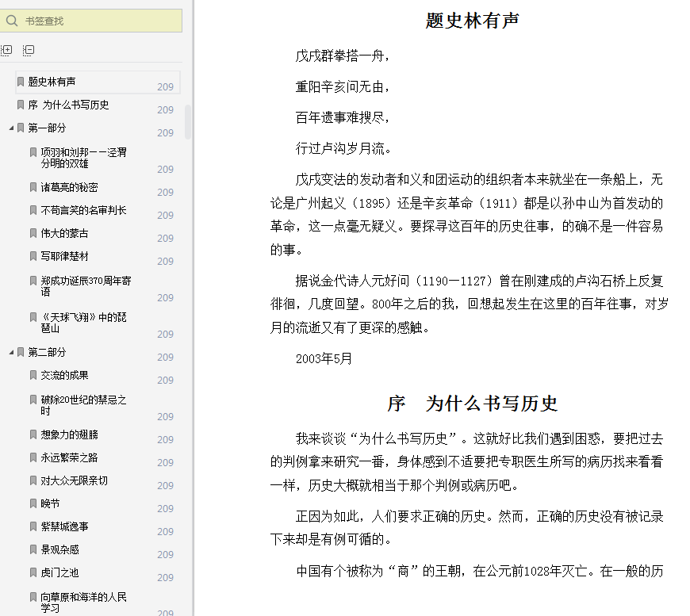Select 写耶律楚材 bookmark

65,256
